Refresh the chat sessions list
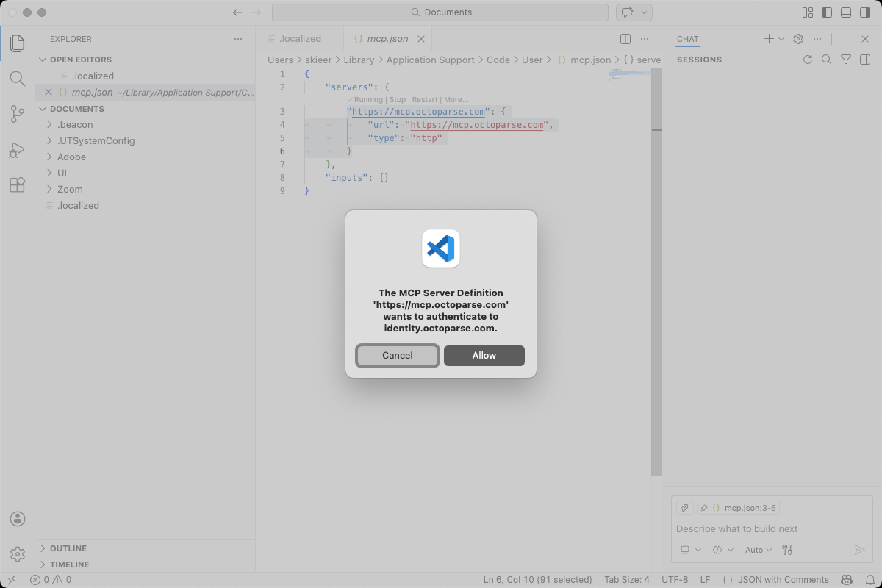Viewport: 882px width, 588px height. click(x=808, y=60)
